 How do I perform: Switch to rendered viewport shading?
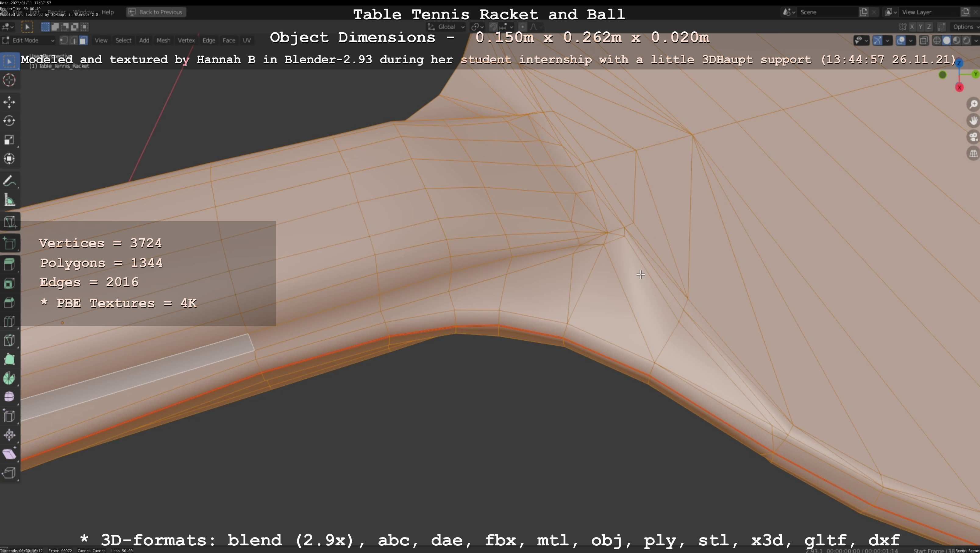pos(966,40)
